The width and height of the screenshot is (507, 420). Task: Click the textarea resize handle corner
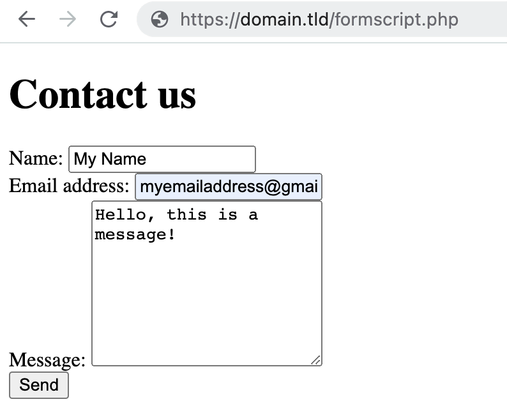click(315, 361)
